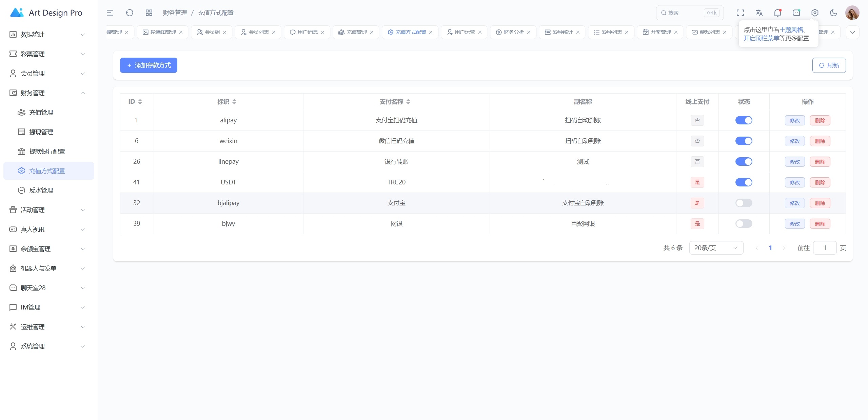Open notifications bell icon
The image size is (868, 420).
tap(777, 13)
